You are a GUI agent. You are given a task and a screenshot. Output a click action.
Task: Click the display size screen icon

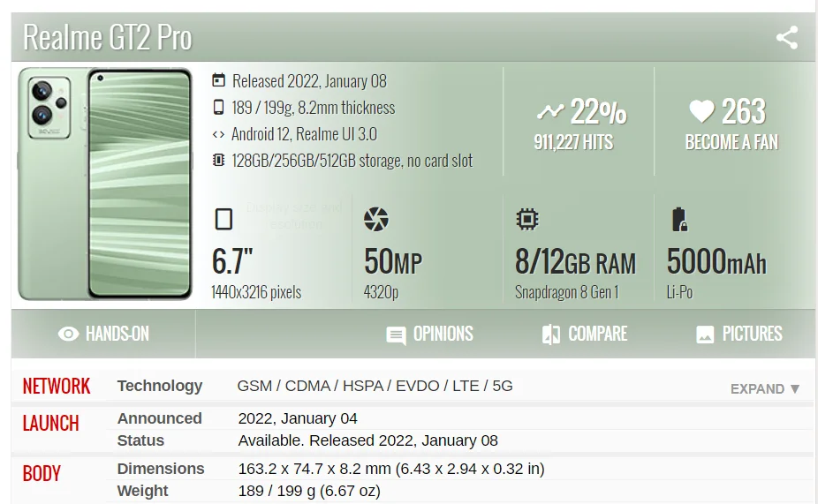pyautogui.click(x=223, y=219)
